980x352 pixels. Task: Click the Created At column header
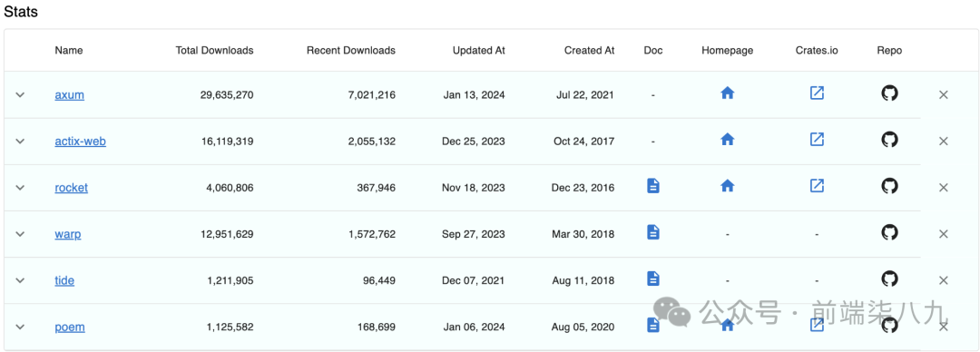(590, 50)
